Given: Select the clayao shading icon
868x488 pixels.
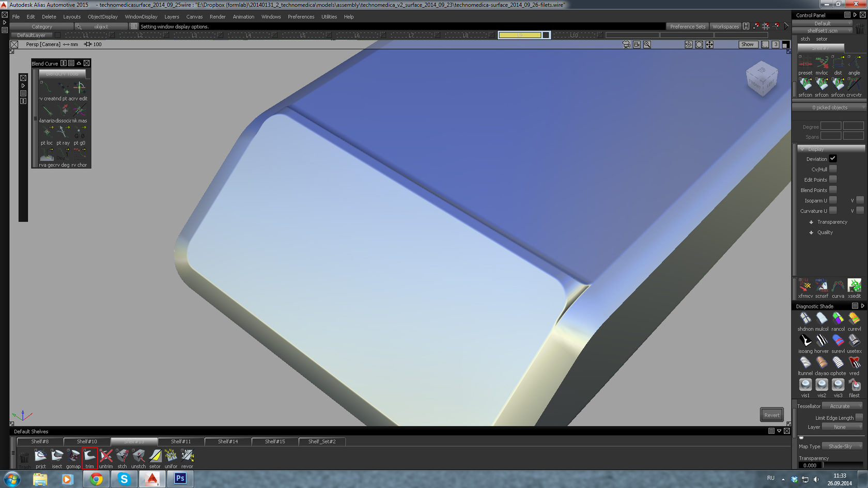Looking at the screenshot, I should (822, 363).
